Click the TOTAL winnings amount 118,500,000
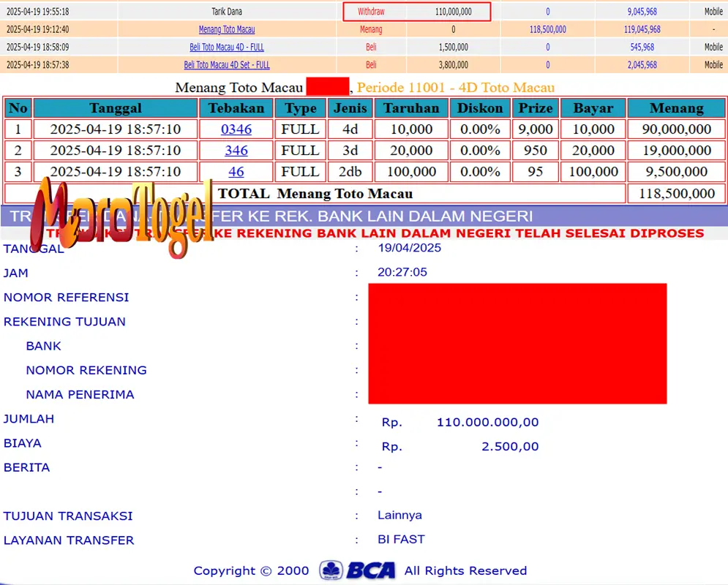Viewport: 728px width, 585px height. [x=675, y=193]
